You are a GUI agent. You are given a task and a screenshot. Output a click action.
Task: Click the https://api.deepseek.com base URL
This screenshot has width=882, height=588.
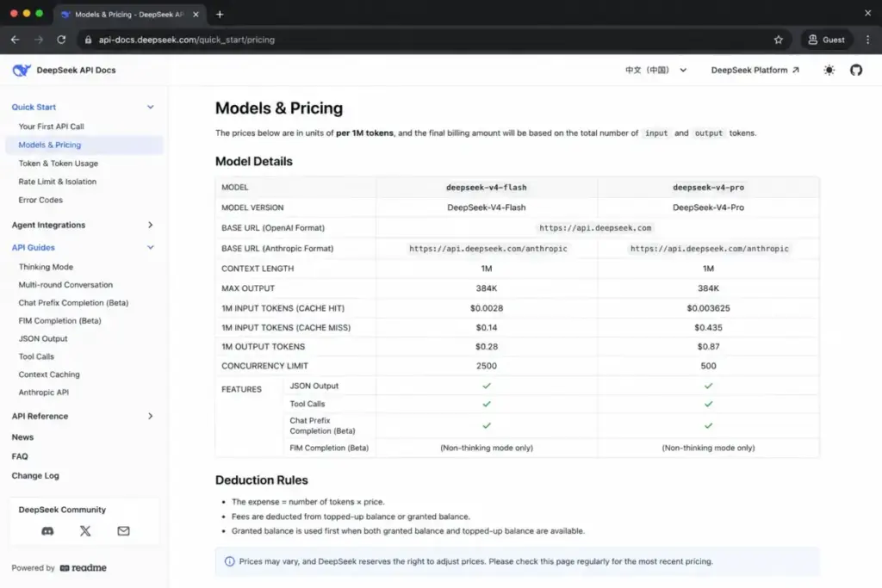point(595,228)
